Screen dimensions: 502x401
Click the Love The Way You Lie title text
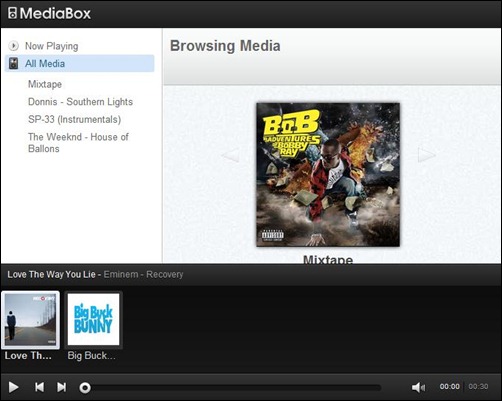tap(51, 274)
